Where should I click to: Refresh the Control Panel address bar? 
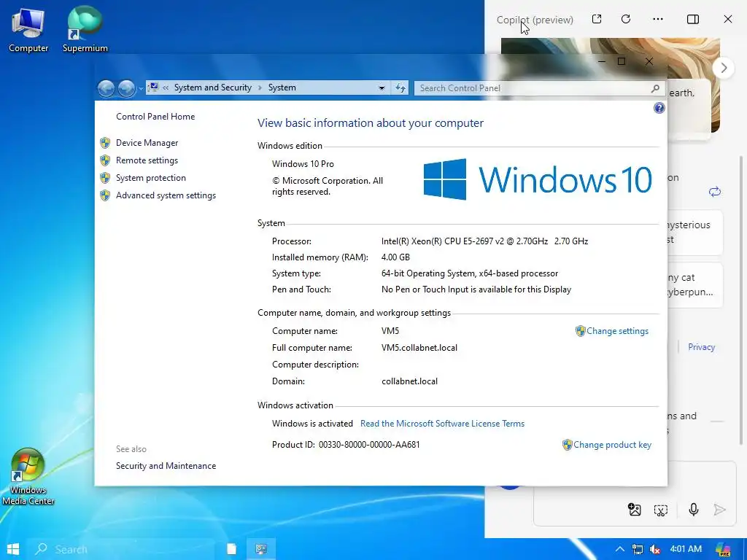(x=400, y=88)
